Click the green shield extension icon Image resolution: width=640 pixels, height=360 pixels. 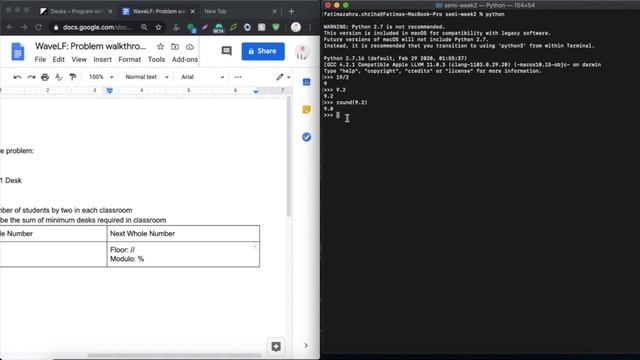276,27
